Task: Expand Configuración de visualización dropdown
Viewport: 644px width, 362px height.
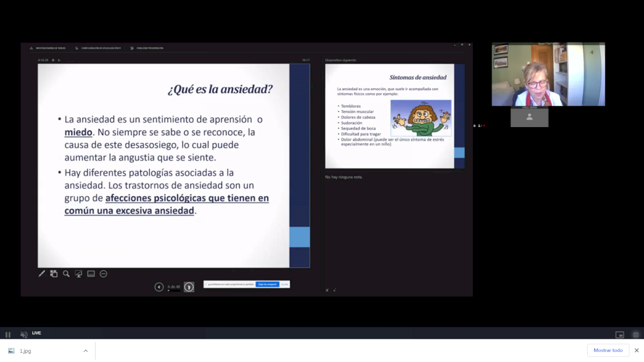Action: point(98,48)
